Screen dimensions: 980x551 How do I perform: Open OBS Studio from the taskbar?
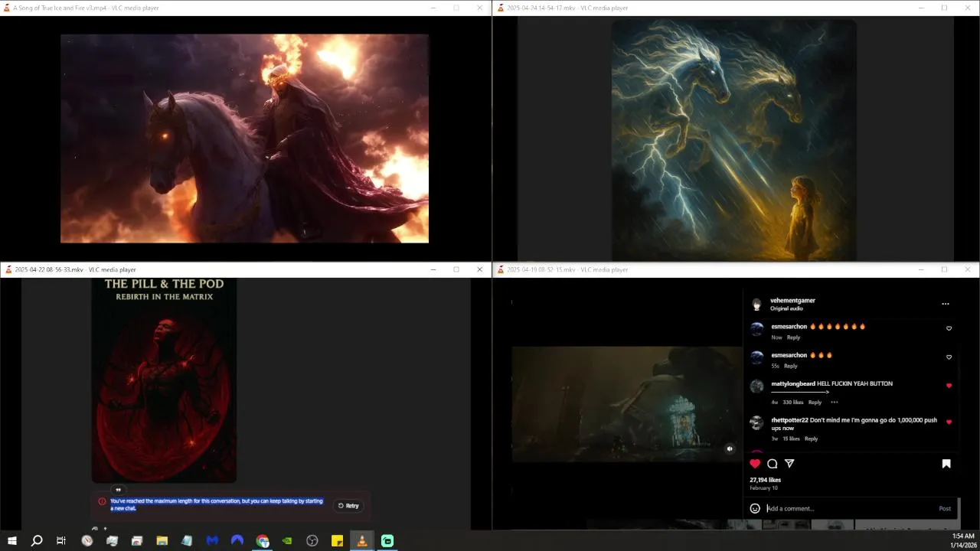click(312, 541)
